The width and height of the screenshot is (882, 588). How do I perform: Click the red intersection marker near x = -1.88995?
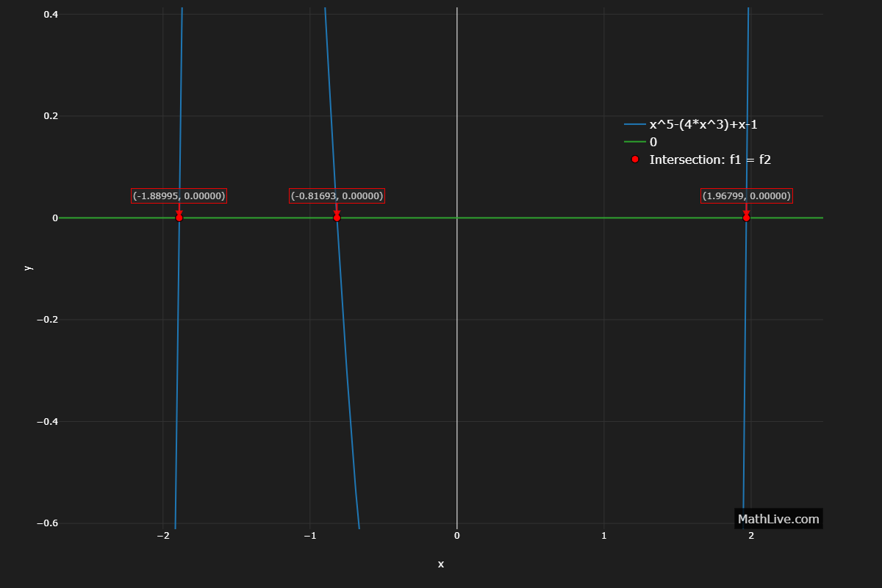179,218
